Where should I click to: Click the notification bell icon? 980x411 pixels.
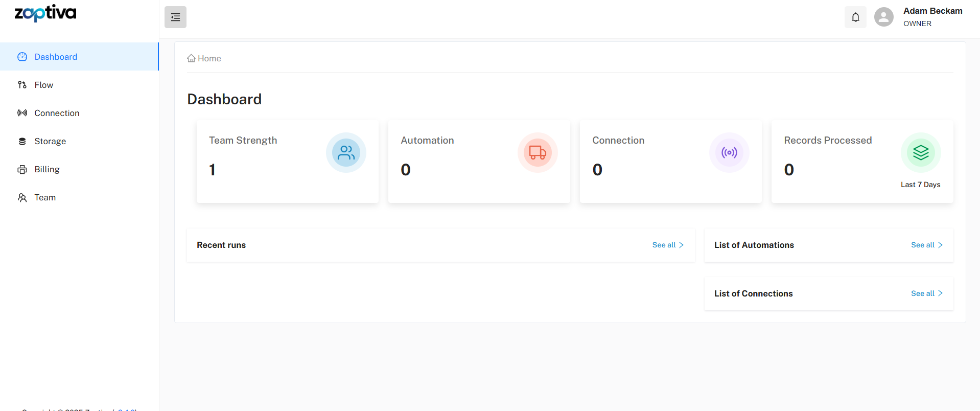[855, 17]
